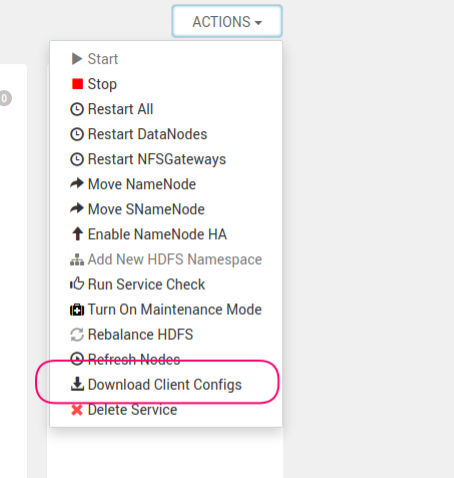The image size is (454, 478).
Task: Click the caret arrow on ACTIONS
Action: coord(258,23)
